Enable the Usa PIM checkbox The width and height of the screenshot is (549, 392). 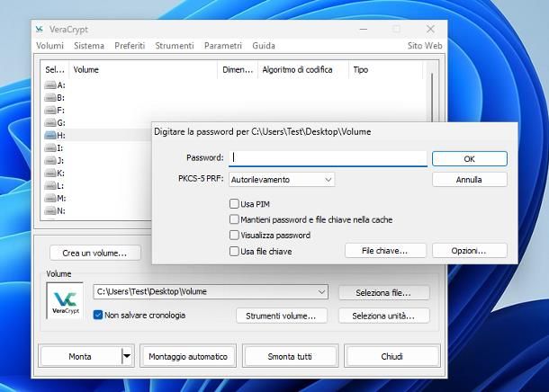(x=234, y=204)
